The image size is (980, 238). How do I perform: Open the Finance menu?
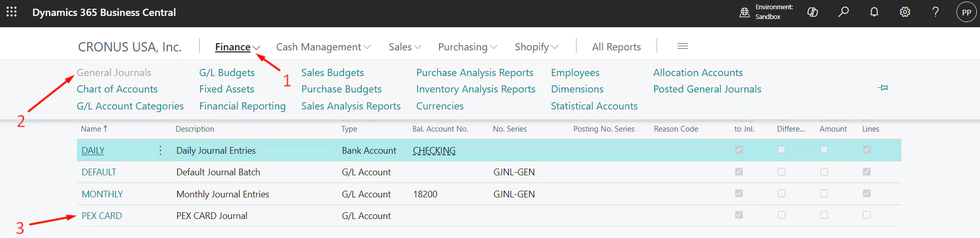click(233, 47)
